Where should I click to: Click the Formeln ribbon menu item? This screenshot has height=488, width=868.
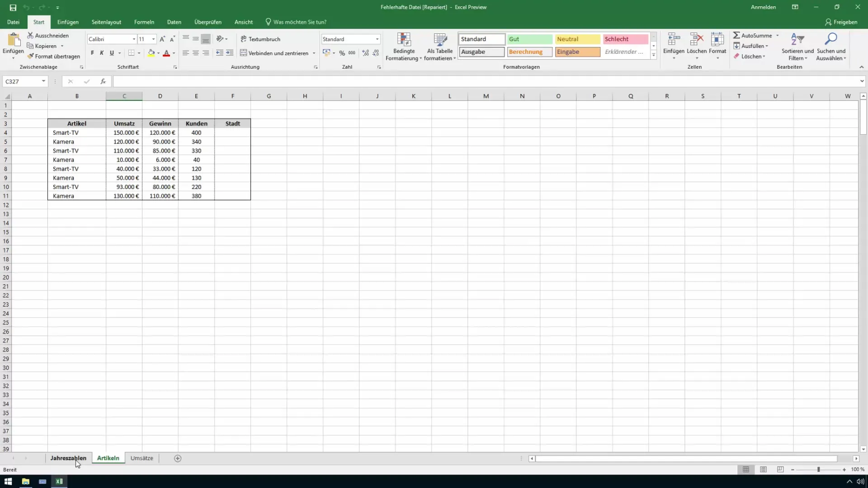(x=144, y=22)
